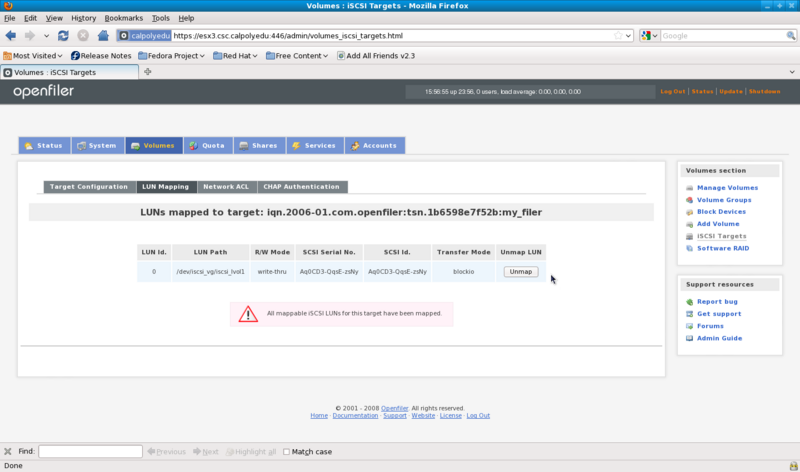This screenshot has width=800, height=472.
Task: Expand the Red Hat bookmarks folder
Action: (235, 56)
